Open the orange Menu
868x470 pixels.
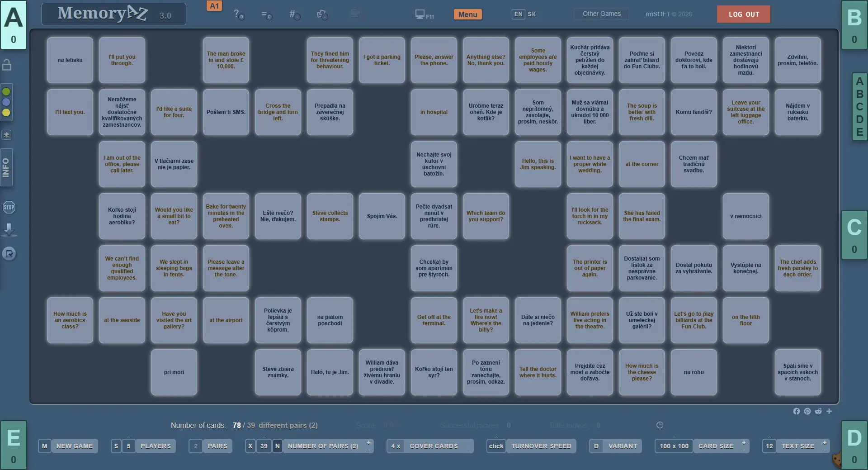(467, 14)
